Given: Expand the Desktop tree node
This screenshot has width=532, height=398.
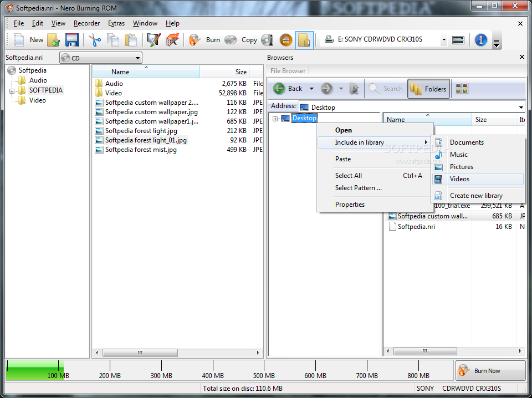Looking at the screenshot, I should 275,119.
